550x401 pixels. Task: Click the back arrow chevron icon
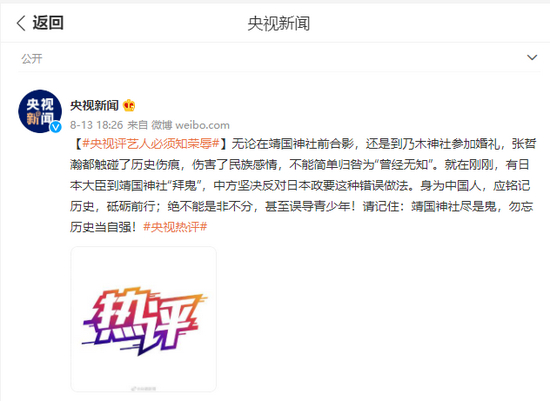21,23
